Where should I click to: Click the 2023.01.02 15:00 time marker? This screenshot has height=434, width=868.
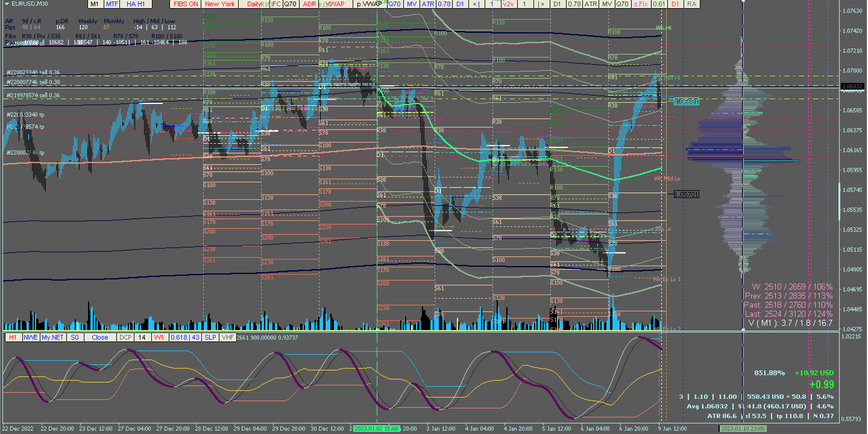376,429
